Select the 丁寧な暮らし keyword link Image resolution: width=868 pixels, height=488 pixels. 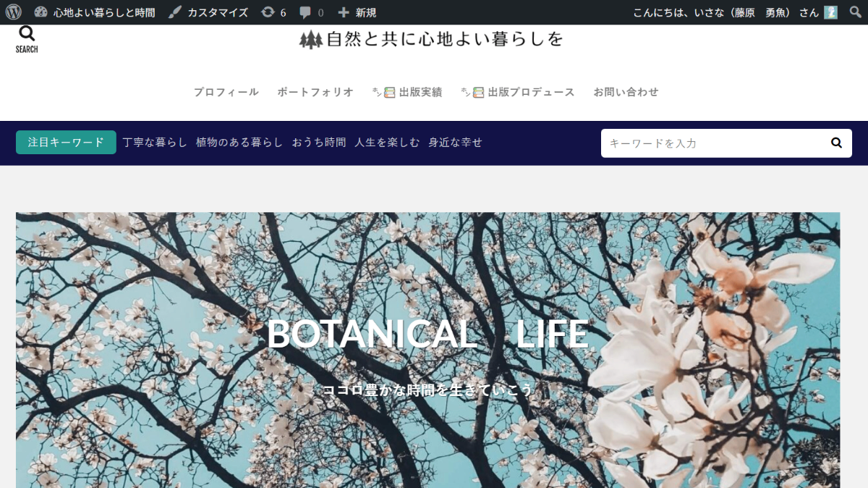pos(155,143)
